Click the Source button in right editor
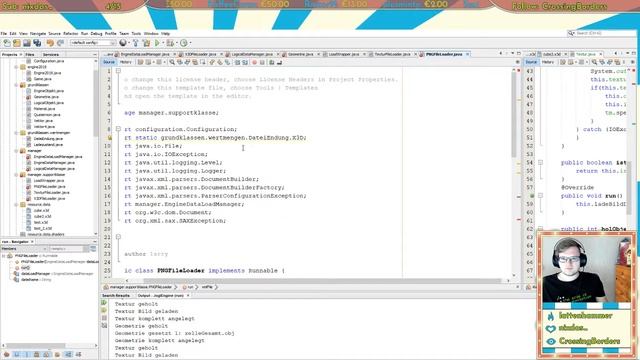This screenshot has width=640, height=360. coord(531,62)
